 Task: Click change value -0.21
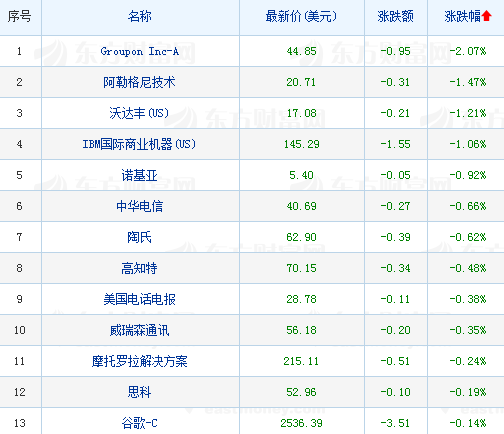(396, 113)
